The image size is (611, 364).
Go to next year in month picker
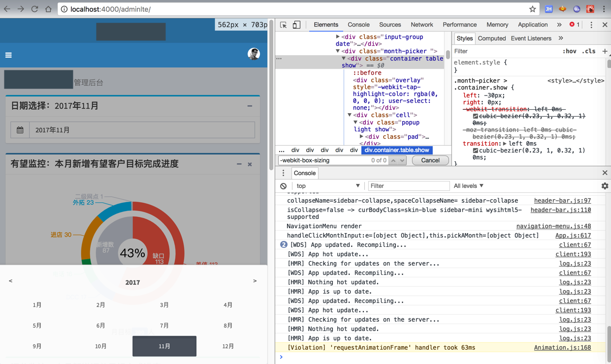(x=255, y=281)
